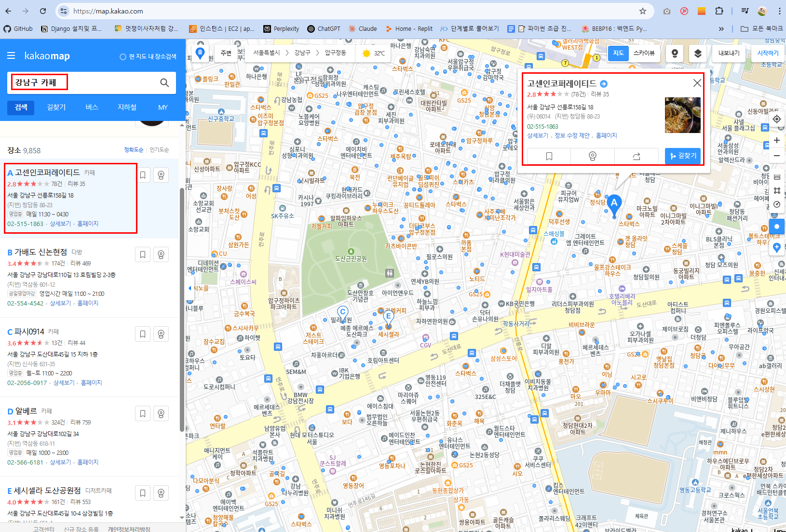Open the 지하철 tab
This screenshot has height=532, width=786.
tap(127, 107)
